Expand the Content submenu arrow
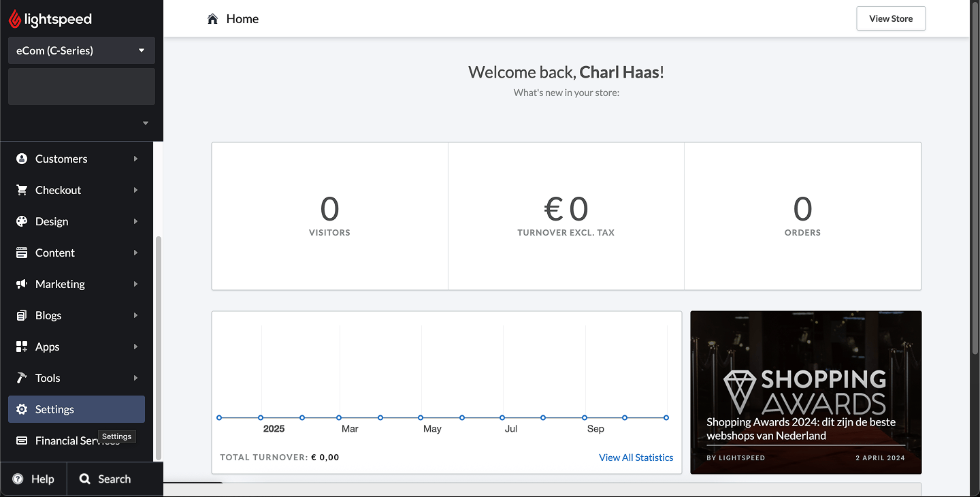This screenshot has width=980, height=497. [135, 253]
